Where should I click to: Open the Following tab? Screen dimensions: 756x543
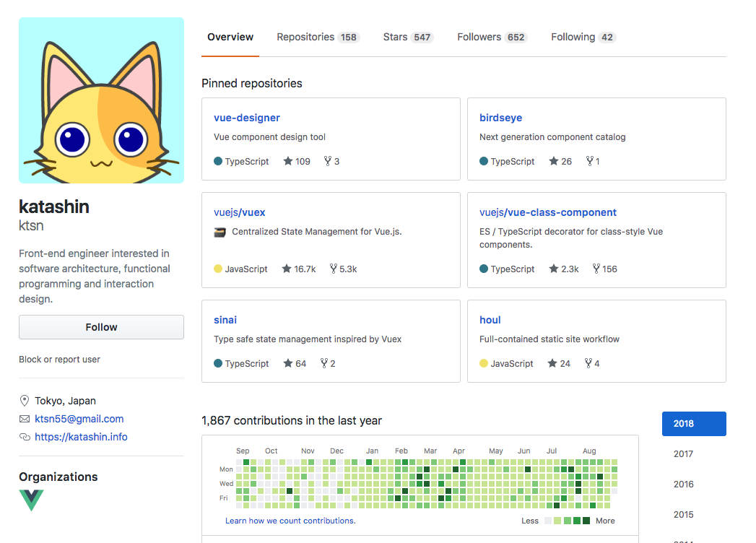tap(583, 37)
